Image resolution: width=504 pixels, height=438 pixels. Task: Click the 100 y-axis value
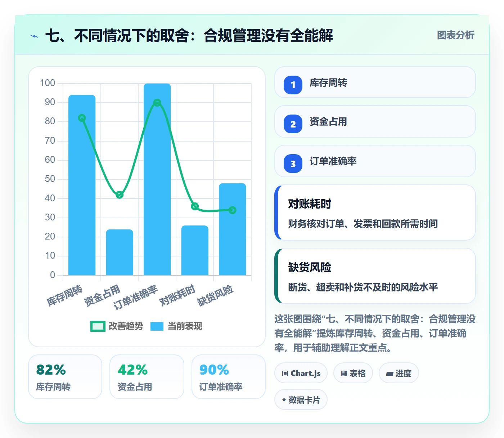(48, 83)
